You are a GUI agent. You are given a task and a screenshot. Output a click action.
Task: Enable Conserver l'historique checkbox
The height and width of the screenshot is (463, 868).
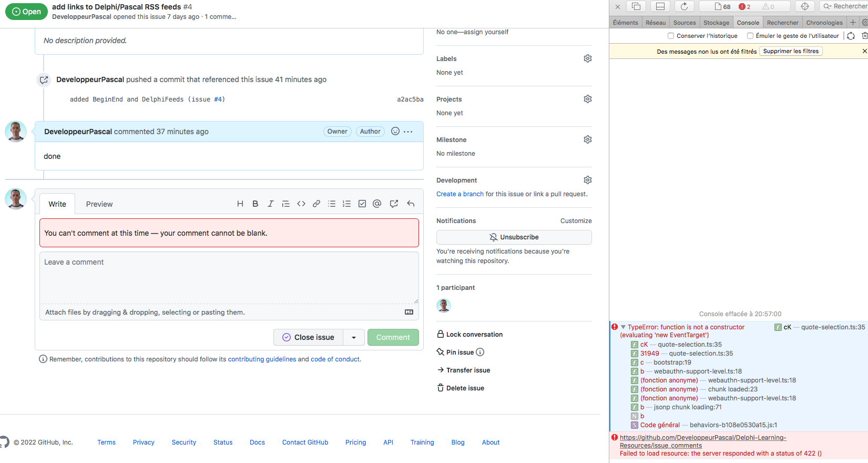[x=671, y=36]
